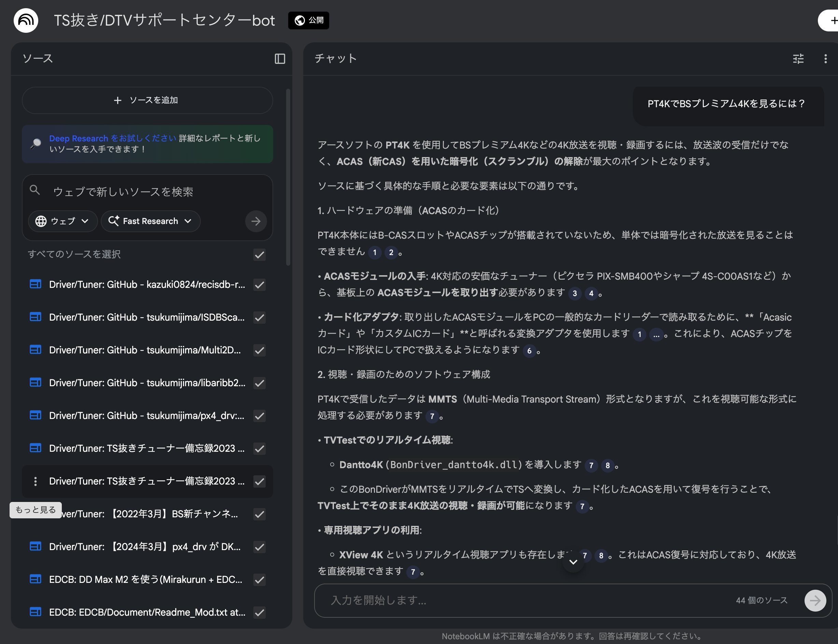Open the Fast Research mode dropdown
838x644 pixels.
point(150,221)
